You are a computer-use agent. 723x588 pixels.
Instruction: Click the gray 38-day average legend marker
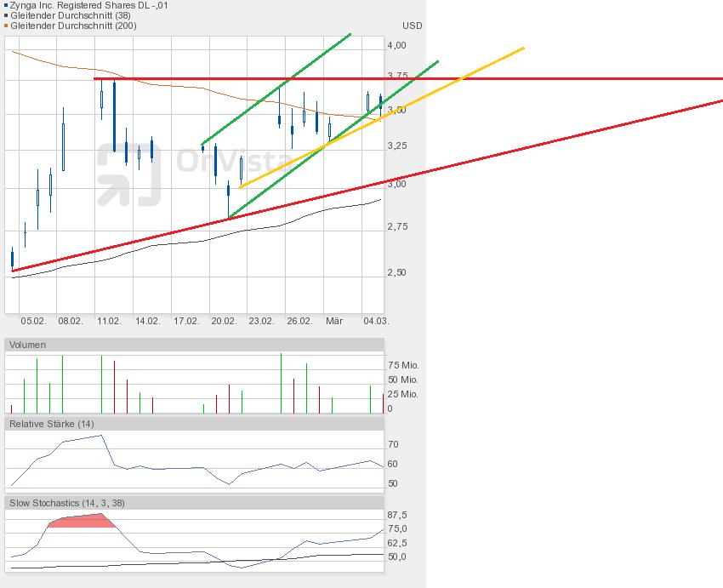[6, 15]
